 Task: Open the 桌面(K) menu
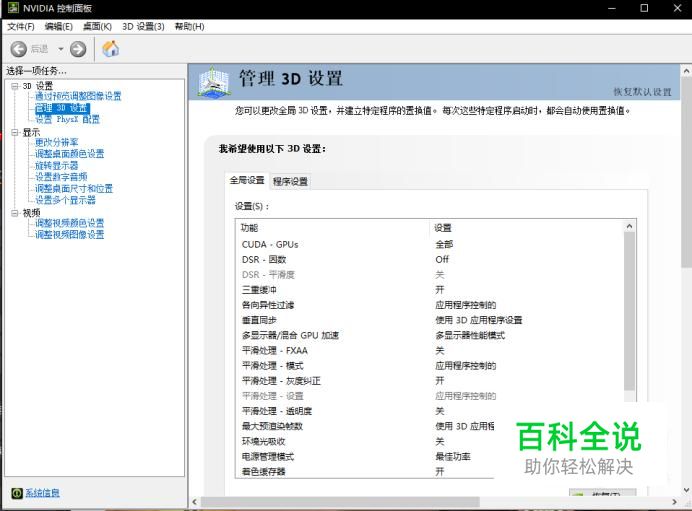97,26
